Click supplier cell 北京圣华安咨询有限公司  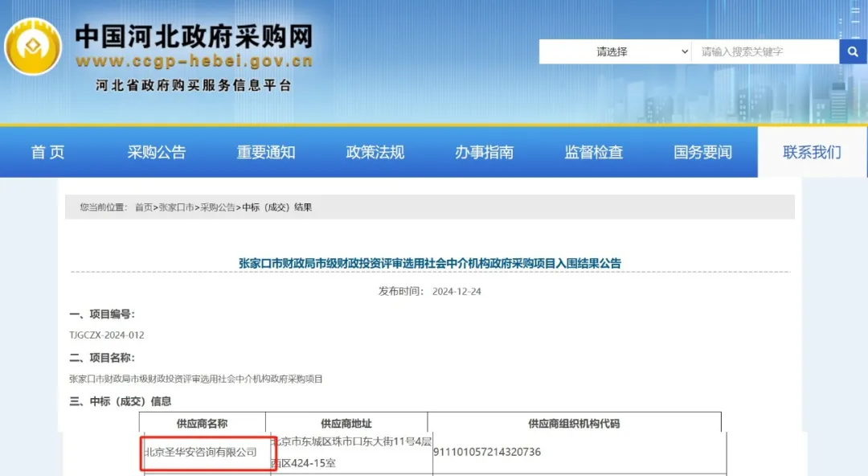coord(200,452)
